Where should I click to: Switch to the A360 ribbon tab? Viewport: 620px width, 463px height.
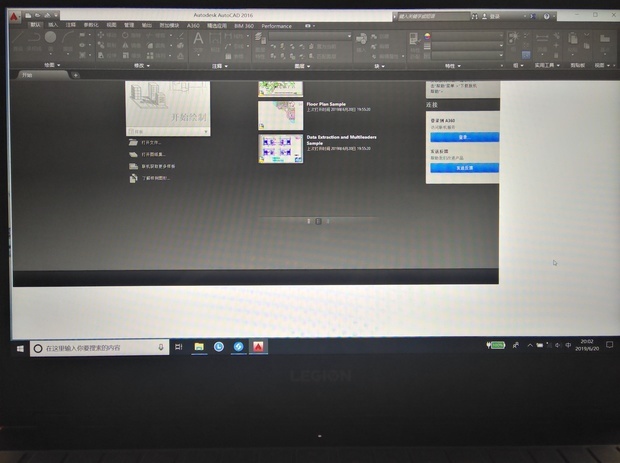tap(193, 24)
